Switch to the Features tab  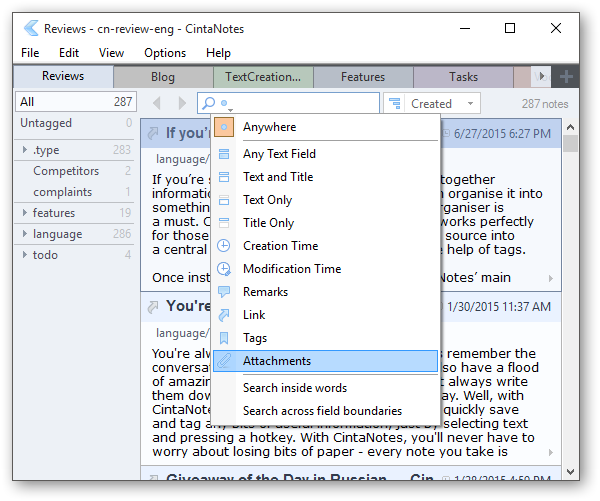pyautogui.click(x=363, y=77)
